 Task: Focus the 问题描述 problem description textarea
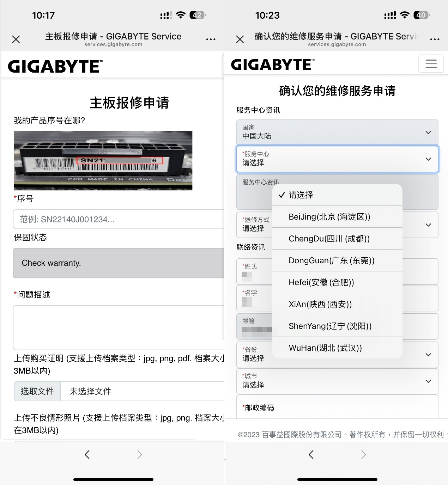click(x=119, y=327)
